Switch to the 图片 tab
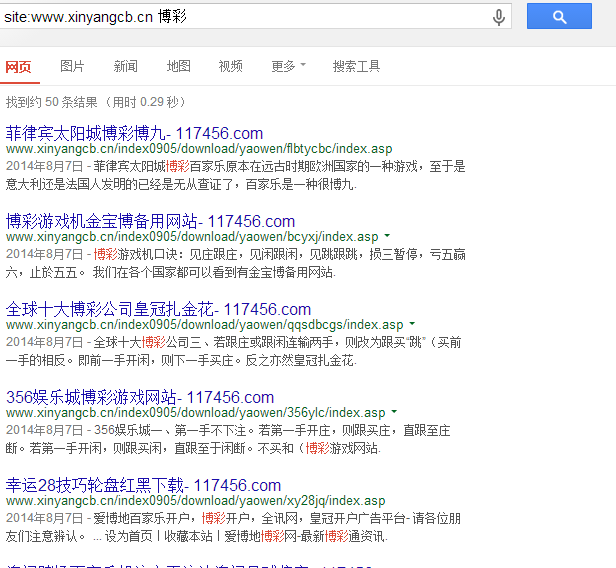The width and height of the screenshot is (616, 568). (72, 66)
